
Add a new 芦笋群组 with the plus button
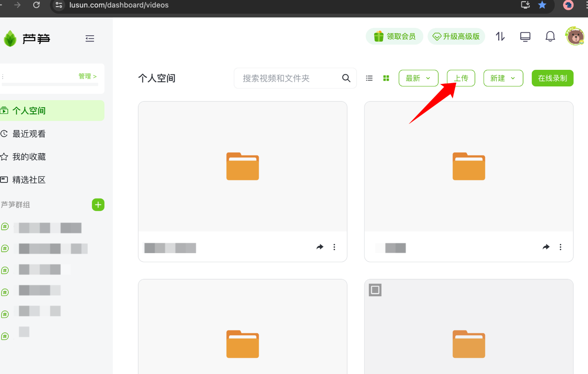tap(98, 204)
